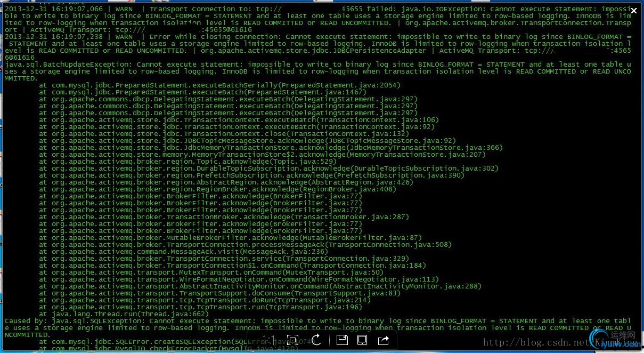Click the 'TransportConnection.processMessageAck' stack line
The width and height of the screenshot is (644, 353).
click(245, 245)
